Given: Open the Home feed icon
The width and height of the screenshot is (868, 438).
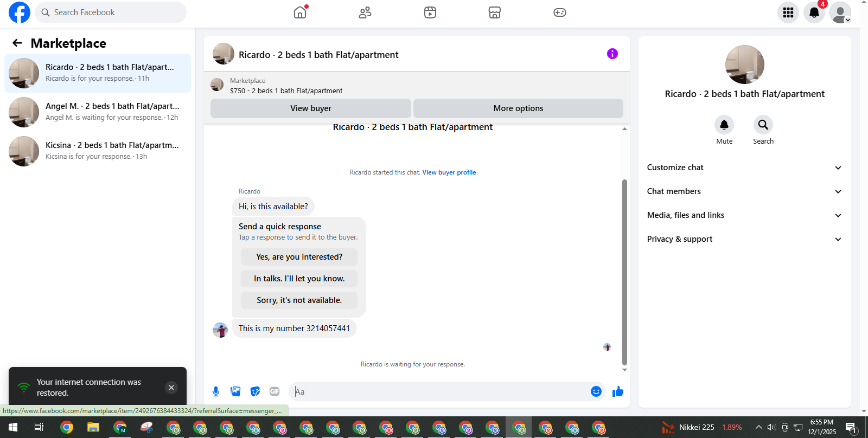Looking at the screenshot, I should (300, 12).
